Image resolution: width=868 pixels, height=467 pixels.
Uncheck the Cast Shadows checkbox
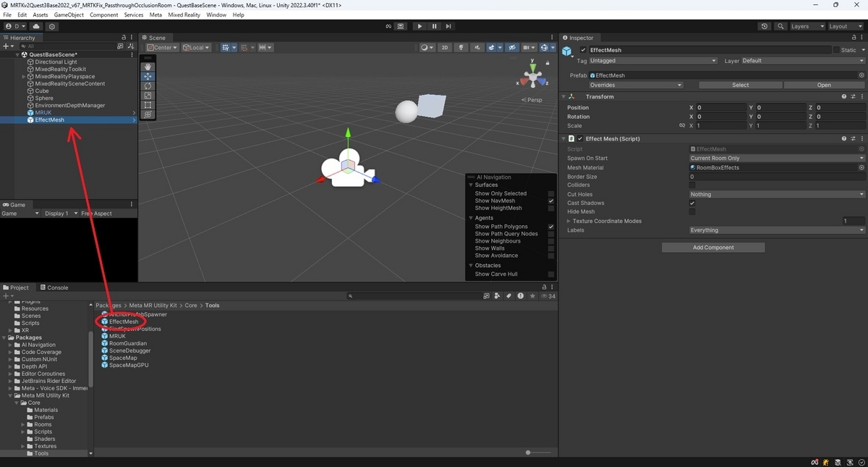click(692, 203)
